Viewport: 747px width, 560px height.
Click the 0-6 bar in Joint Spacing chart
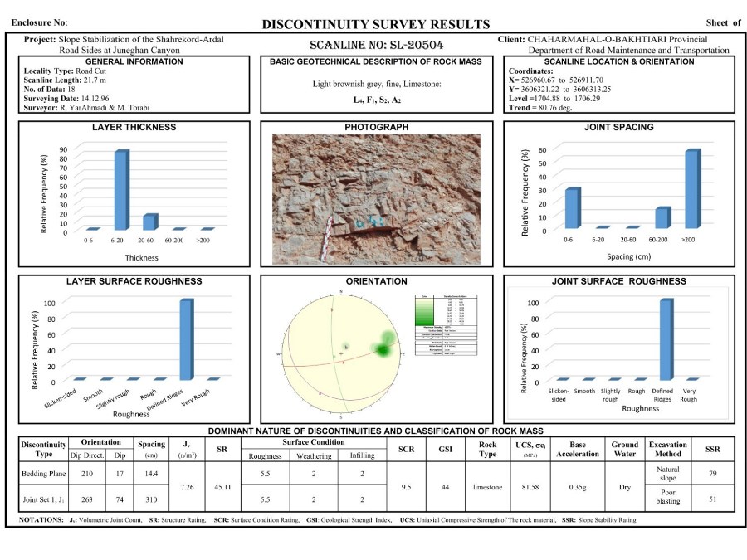(573, 208)
